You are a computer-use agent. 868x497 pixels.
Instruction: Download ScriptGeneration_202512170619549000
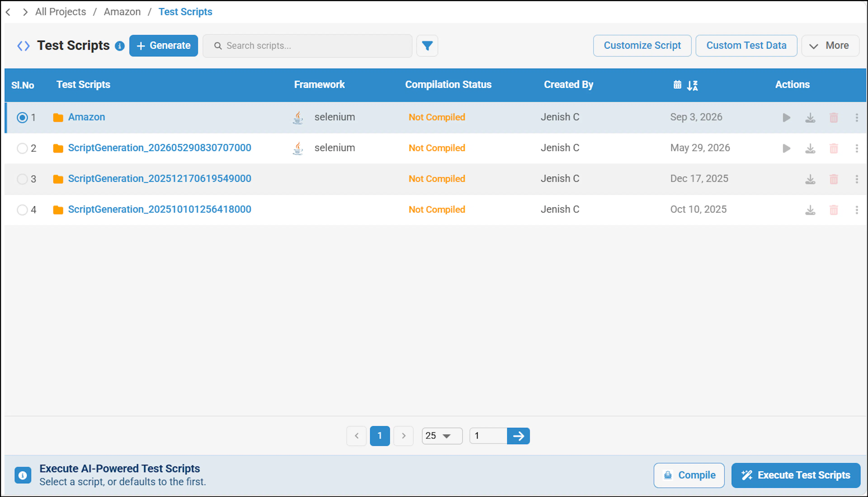click(x=810, y=179)
